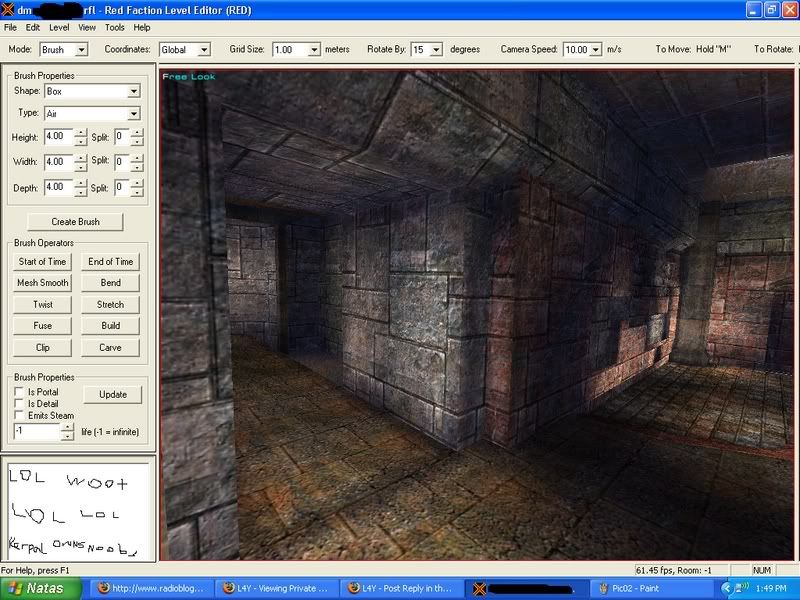Increase life value with its up arrow

coord(67,428)
